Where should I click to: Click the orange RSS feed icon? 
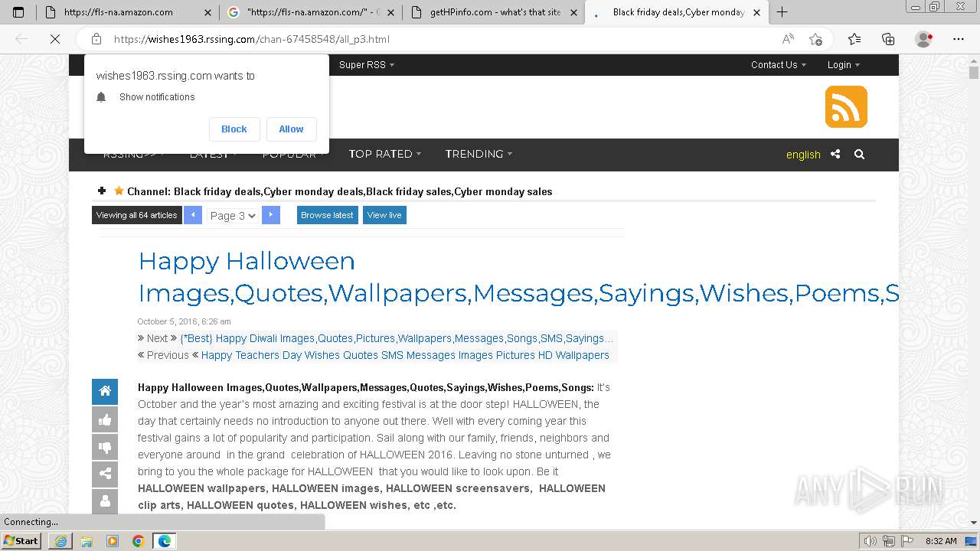click(x=846, y=106)
